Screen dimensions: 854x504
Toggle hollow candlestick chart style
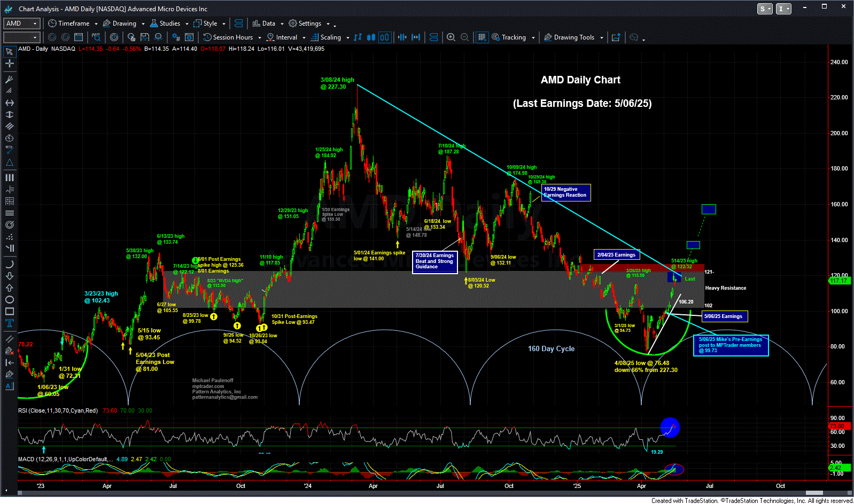[x=385, y=37]
